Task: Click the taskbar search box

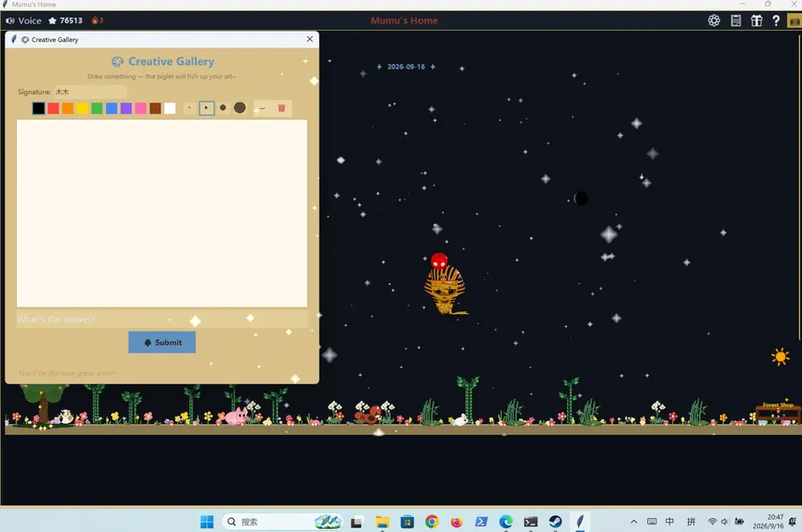Action: 283,521
